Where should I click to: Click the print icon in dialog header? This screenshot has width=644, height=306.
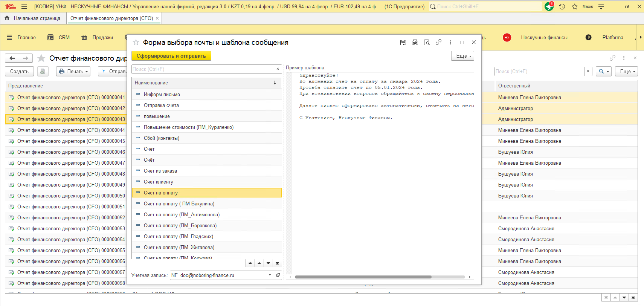415,43
